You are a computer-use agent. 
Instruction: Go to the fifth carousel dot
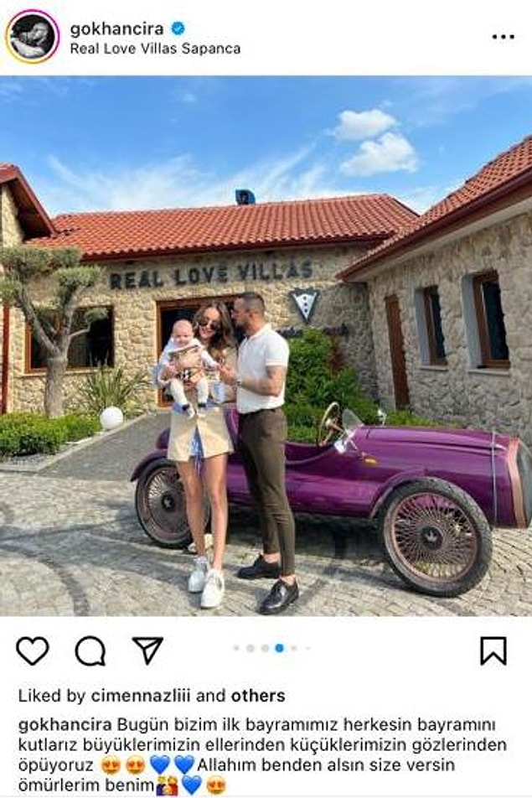coord(294,649)
